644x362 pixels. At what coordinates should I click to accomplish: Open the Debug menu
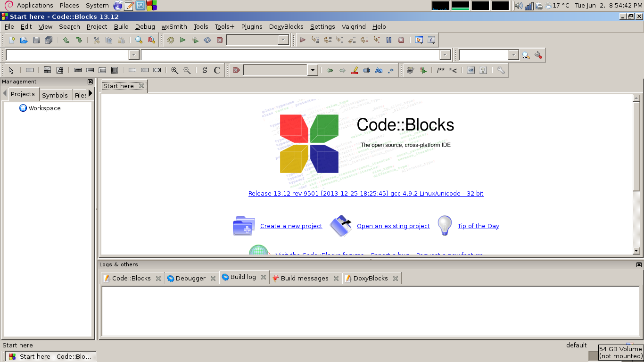[x=145, y=27]
